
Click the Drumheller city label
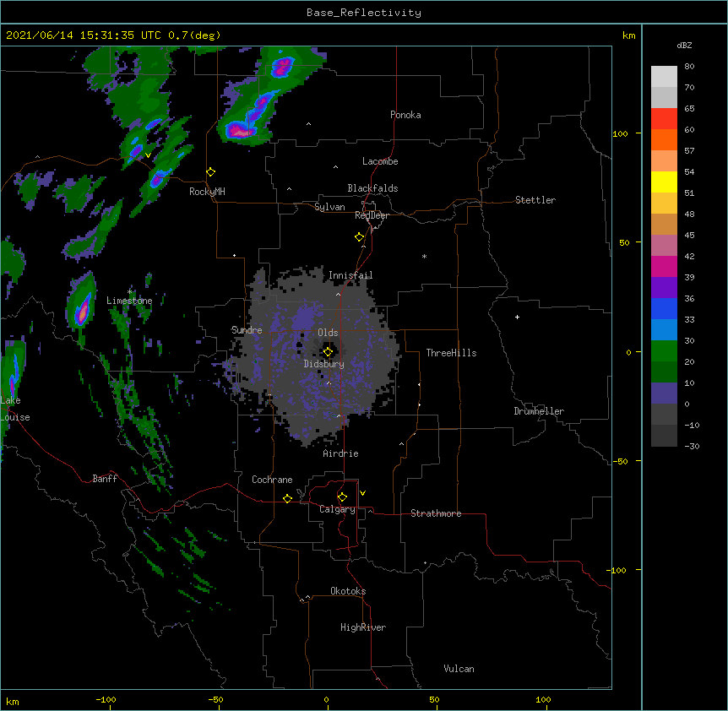pos(539,411)
